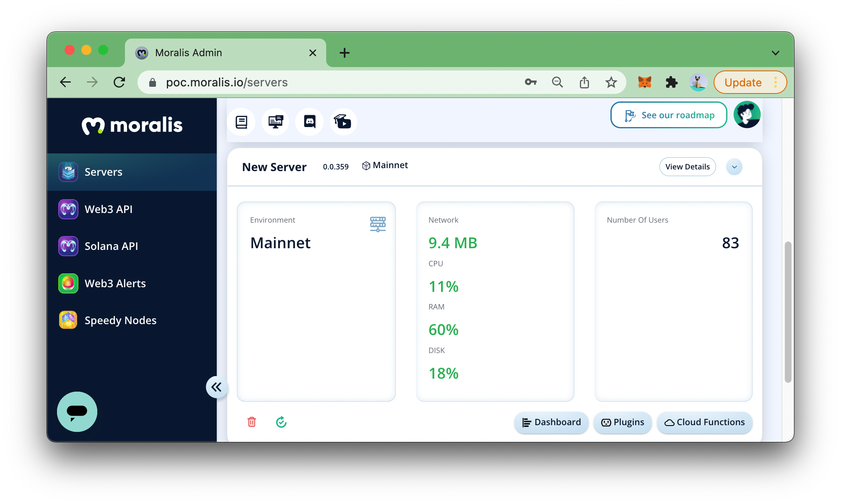The image size is (841, 504).
Task: Click the View Details button
Action: point(688,167)
